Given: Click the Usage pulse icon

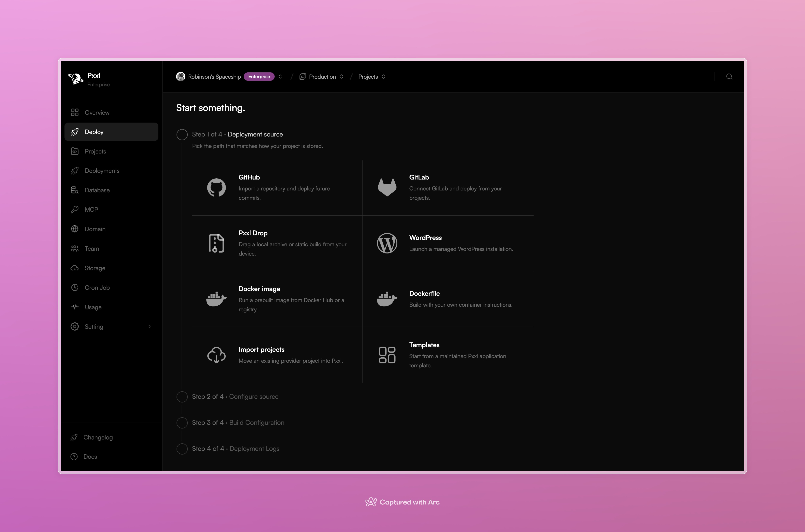Looking at the screenshot, I should pyautogui.click(x=75, y=307).
